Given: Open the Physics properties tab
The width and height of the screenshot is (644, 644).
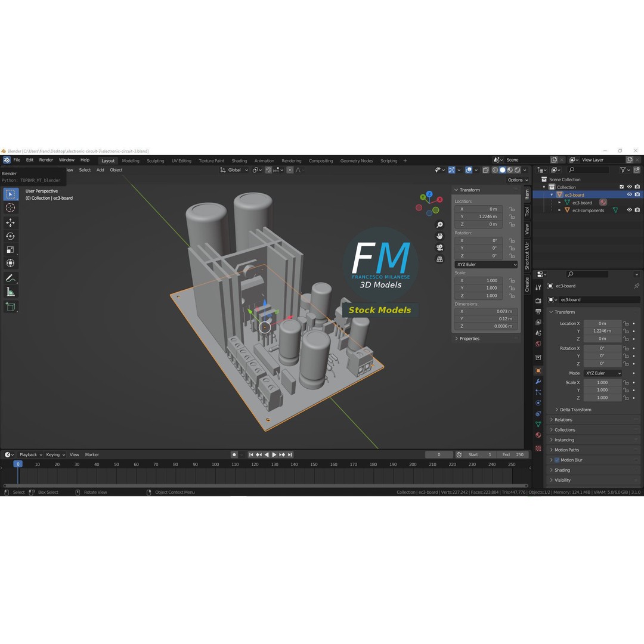Looking at the screenshot, I should coord(538,403).
